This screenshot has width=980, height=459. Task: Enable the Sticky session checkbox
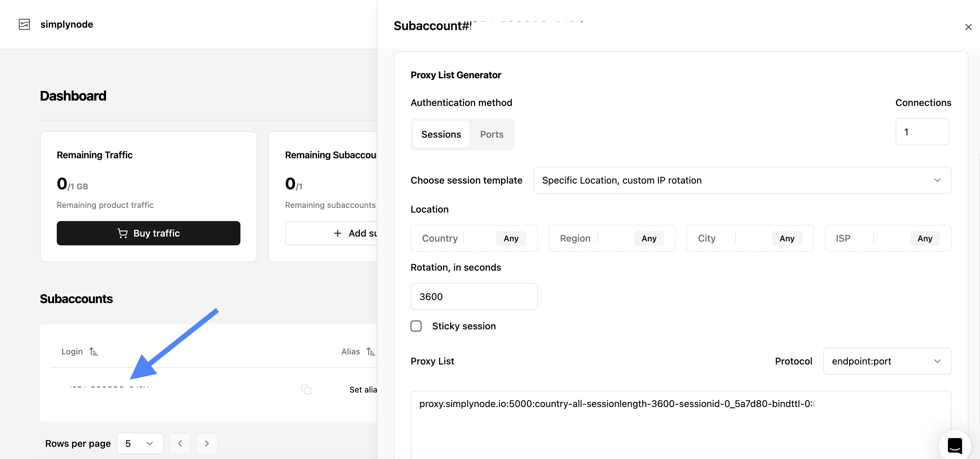click(x=416, y=326)
